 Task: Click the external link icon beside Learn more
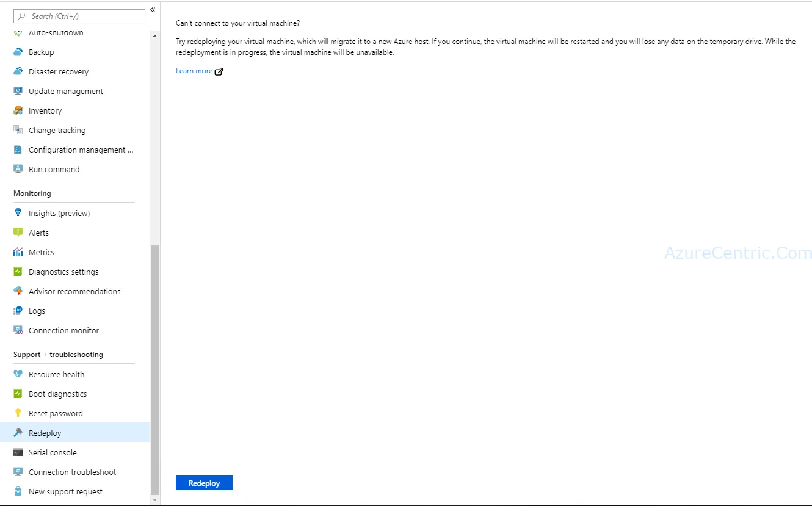tap(219, 71)
